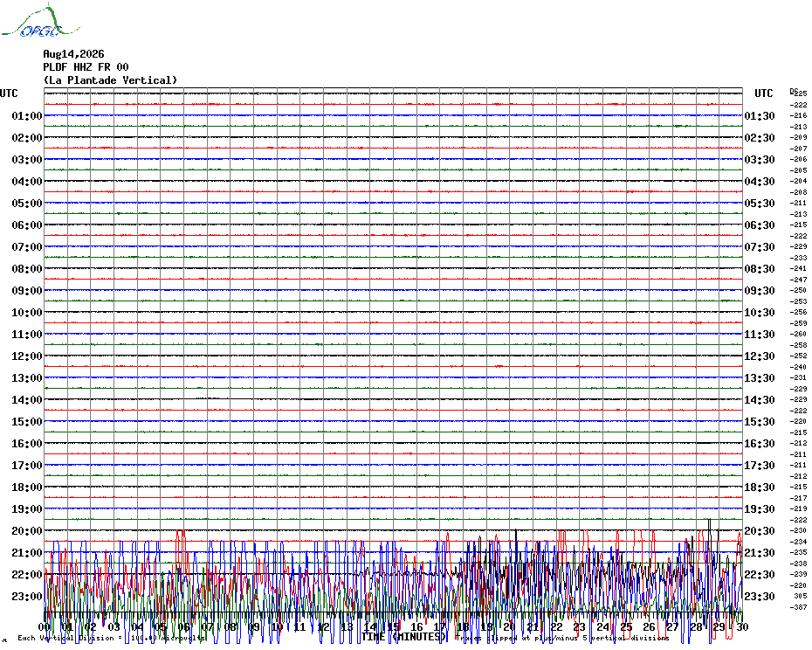
Task: Click the 14:30 label on right axis
Action: [x=760, y=399]
